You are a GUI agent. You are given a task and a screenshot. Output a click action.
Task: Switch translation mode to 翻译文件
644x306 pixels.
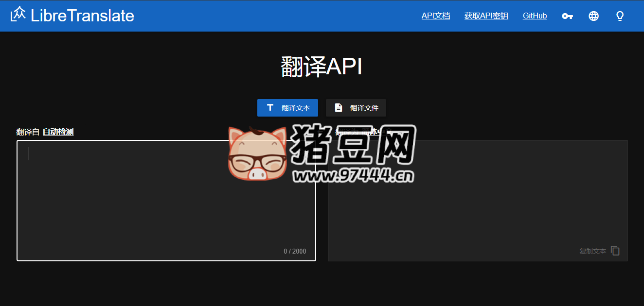coord(356,107)
